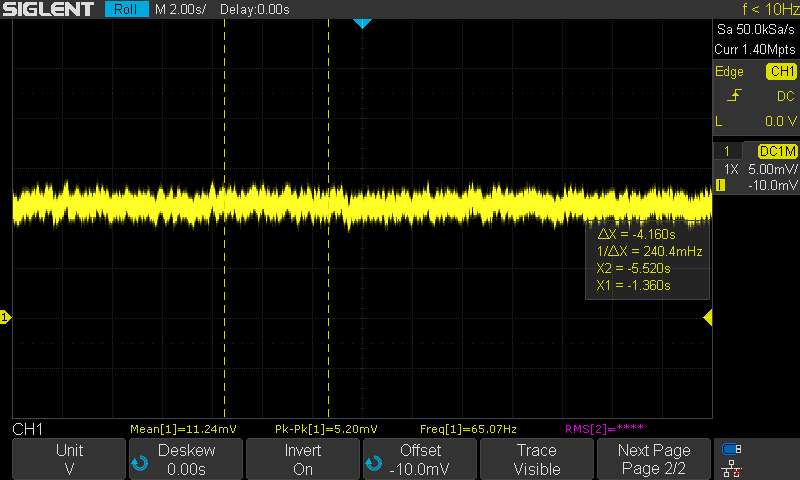This screenshot has width=800, height=480.
Task: Click the SIGLENT logo
Action: click(x=48, y=9)
